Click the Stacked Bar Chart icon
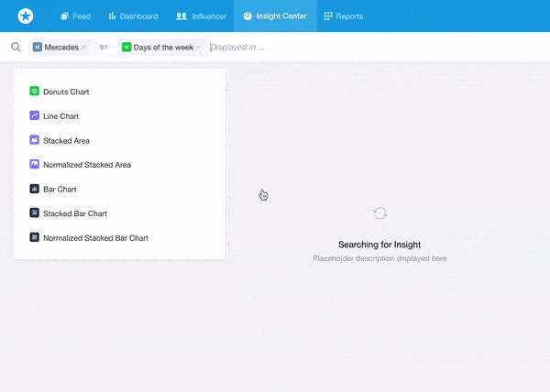550x392 pixels. click(34, 213)
